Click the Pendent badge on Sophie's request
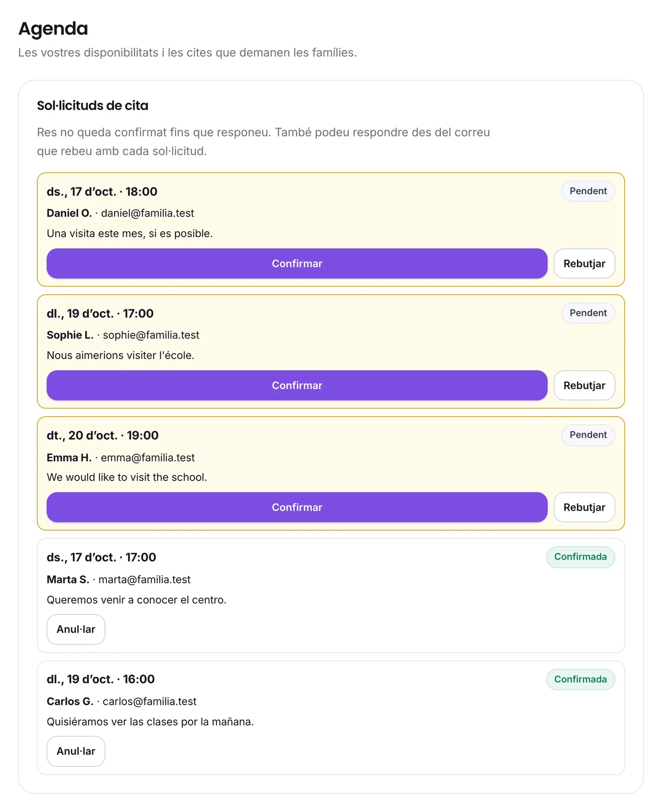This screenshot has width=662, height=812. pos(588,313)
